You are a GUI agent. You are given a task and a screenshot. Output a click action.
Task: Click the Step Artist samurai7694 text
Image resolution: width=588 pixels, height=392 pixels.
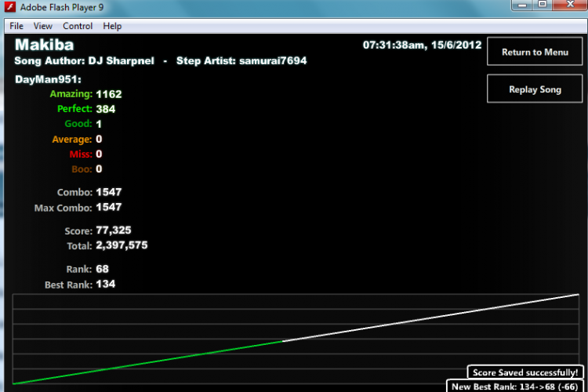(x=241, y=61)
